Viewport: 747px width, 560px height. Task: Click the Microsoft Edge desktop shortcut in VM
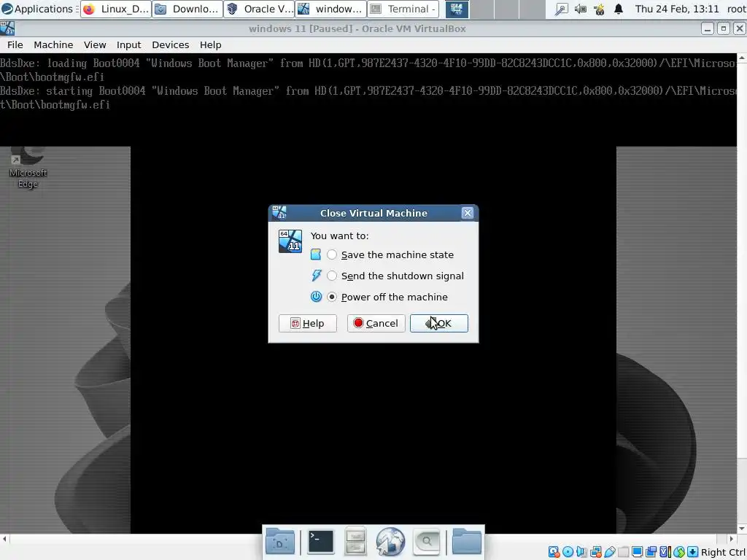(28, 167)
